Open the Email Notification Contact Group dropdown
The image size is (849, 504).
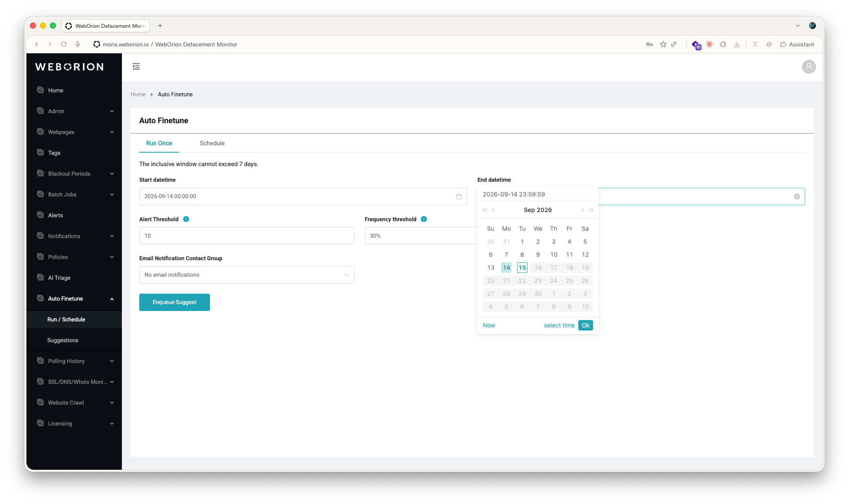coord(246,275)
